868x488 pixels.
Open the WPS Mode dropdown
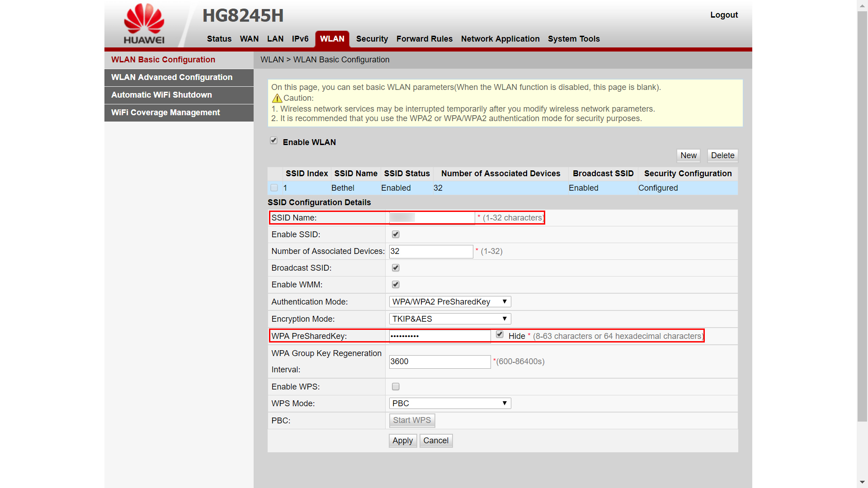click(x=450, y=403)
